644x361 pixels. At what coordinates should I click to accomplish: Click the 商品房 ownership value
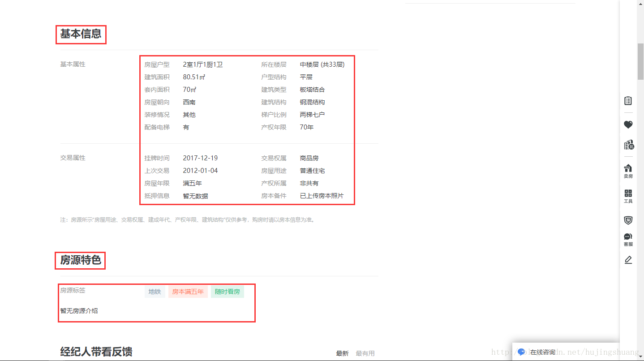pyautogui.click(x=309, y=158)
